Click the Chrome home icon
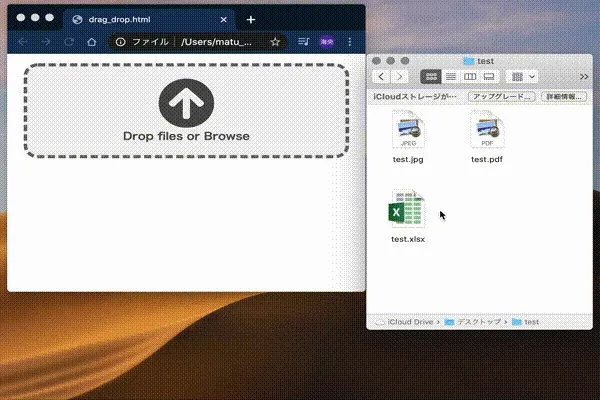 [92, 43]
